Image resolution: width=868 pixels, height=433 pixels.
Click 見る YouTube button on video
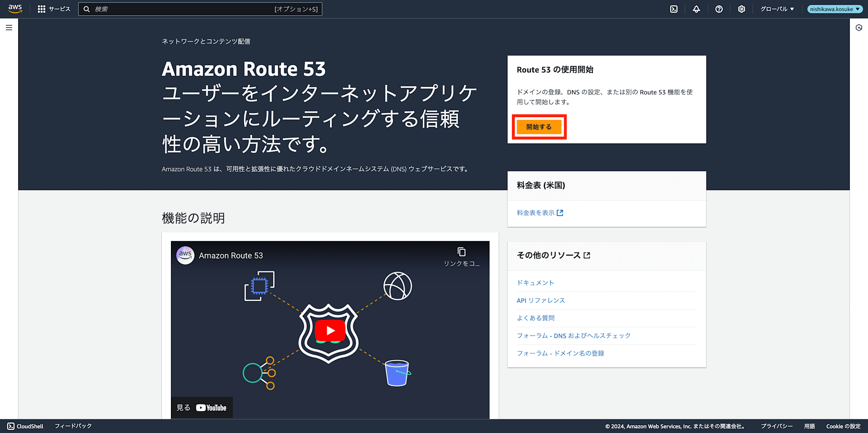(202, 408)
